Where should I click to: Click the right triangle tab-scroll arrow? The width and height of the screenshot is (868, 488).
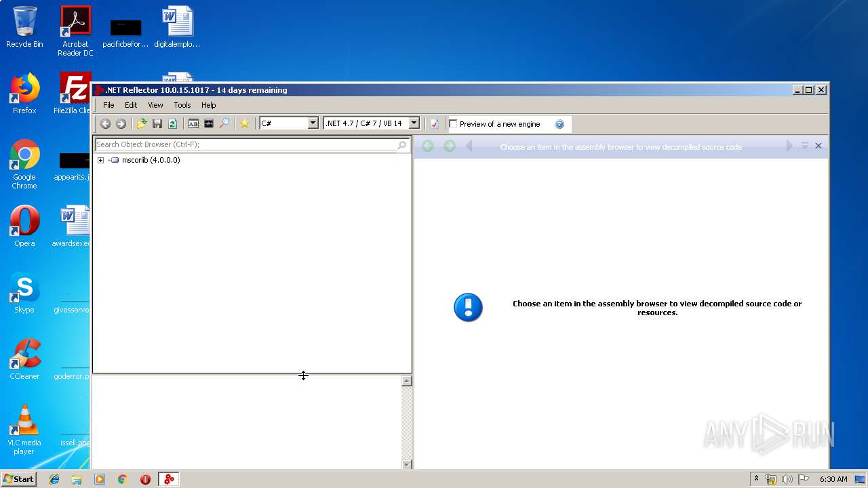click(789, 146)
